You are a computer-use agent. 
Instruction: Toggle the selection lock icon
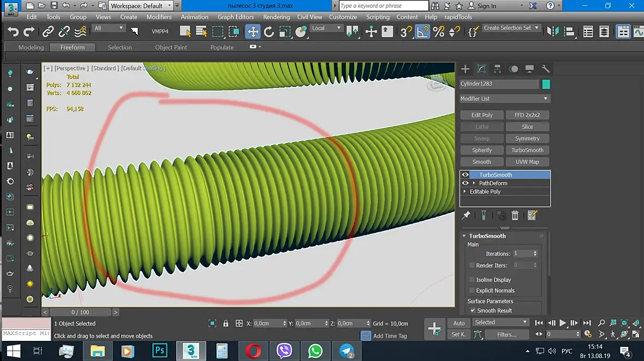(x=225, y=323)
